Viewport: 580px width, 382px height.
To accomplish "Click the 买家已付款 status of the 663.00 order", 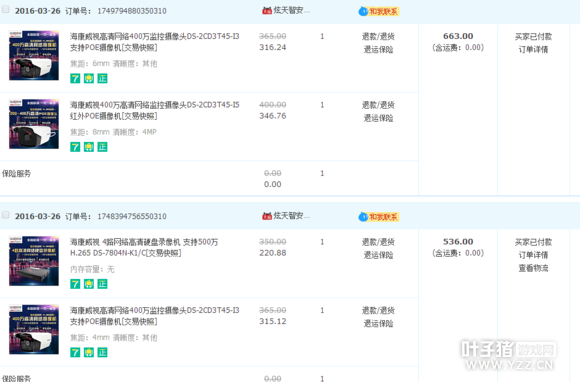I will click(x=533, y=36).
